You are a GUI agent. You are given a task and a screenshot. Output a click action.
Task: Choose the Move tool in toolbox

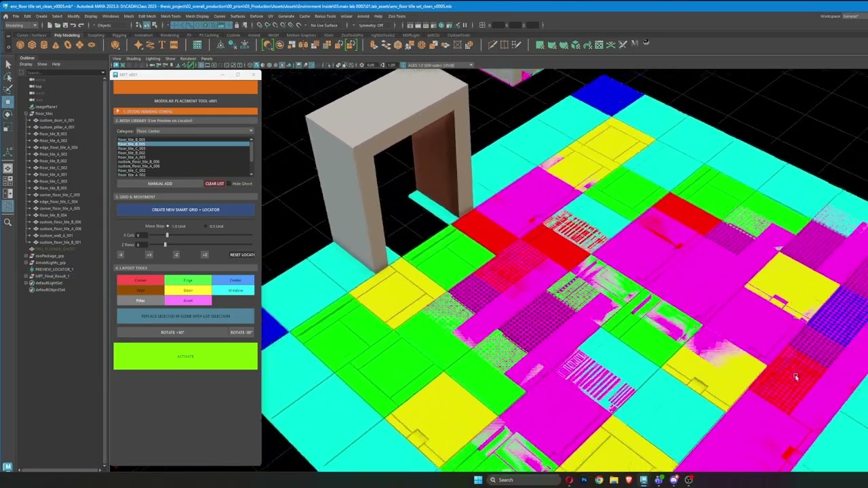pyautogui.click(x=7, y=102)
